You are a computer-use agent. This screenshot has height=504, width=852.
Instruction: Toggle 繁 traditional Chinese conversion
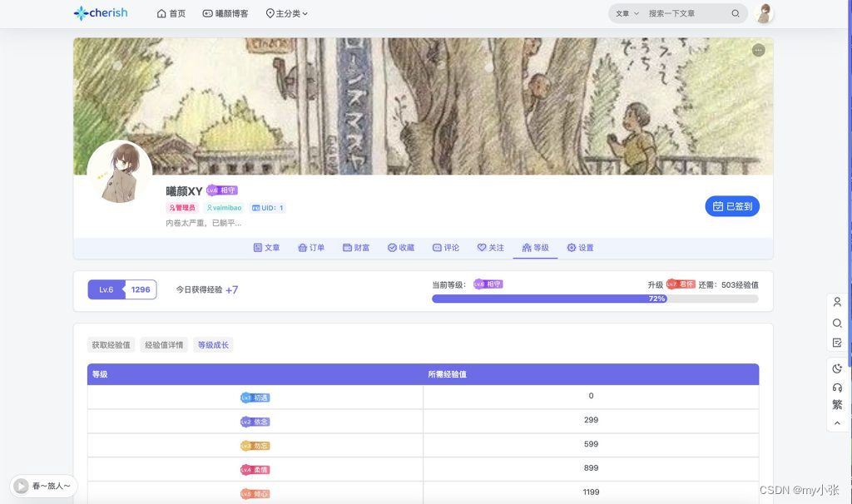coord(837,404)
